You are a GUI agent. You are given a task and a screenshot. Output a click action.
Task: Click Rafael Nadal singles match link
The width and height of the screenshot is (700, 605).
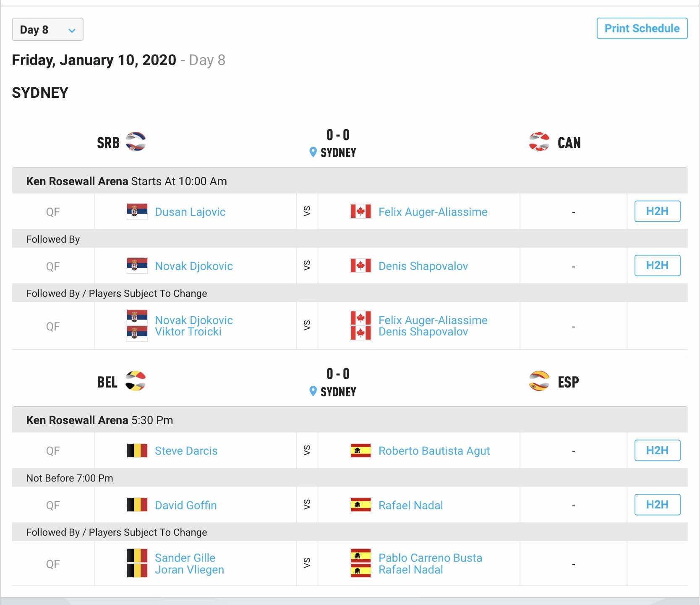410,505
